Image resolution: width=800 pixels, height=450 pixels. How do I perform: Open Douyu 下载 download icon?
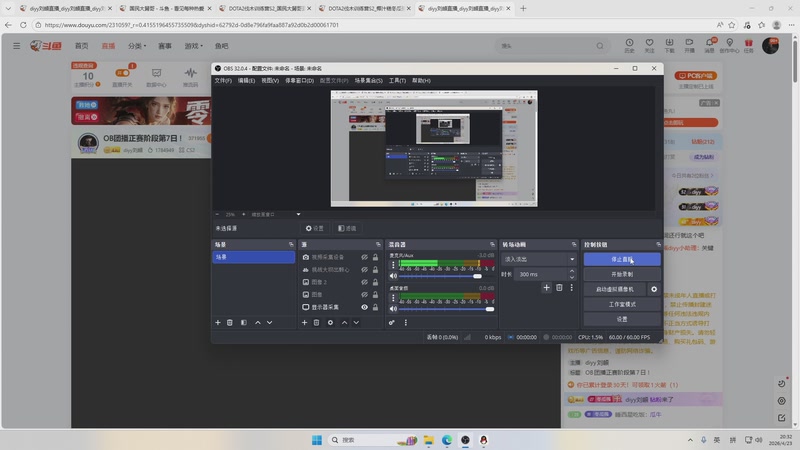pyautogui.click(x=669, y=45)
